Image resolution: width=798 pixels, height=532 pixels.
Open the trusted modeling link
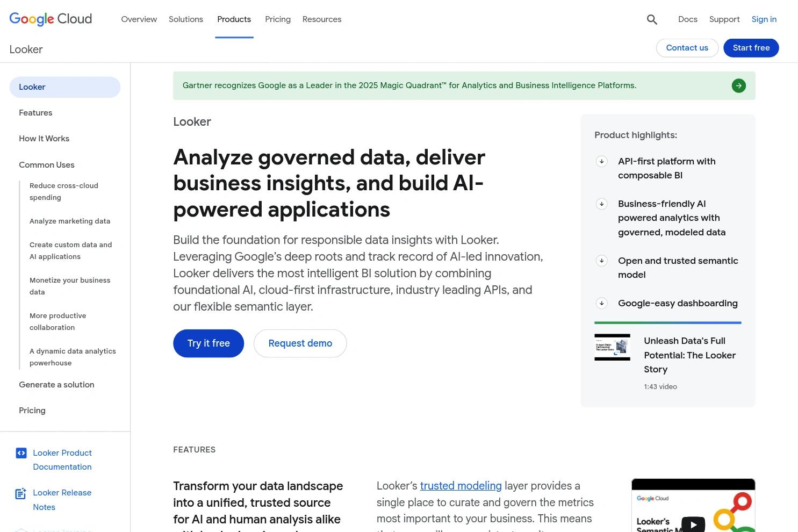(x=461, y=486)
